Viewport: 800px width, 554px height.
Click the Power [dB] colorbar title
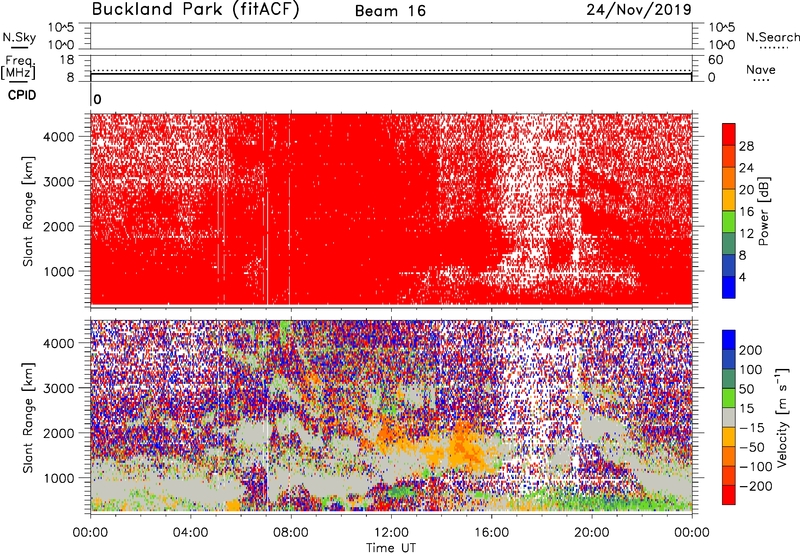tap(764, 211)
